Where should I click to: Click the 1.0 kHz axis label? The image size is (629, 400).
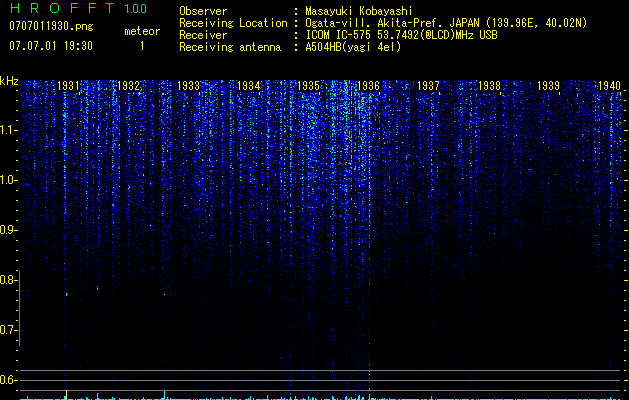[x=8, y=180]
